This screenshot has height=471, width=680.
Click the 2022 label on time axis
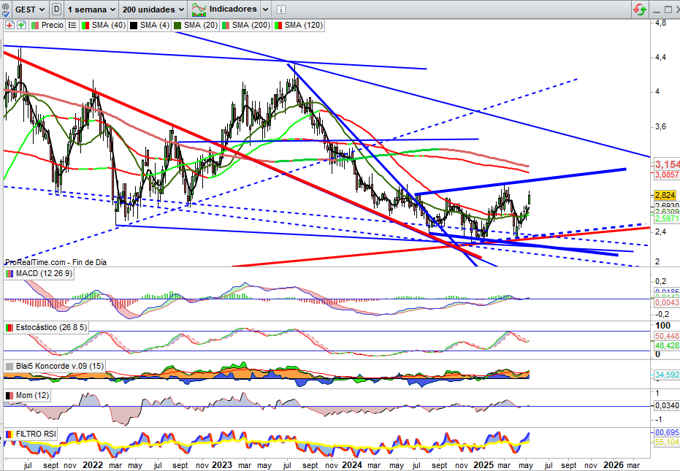92,464
